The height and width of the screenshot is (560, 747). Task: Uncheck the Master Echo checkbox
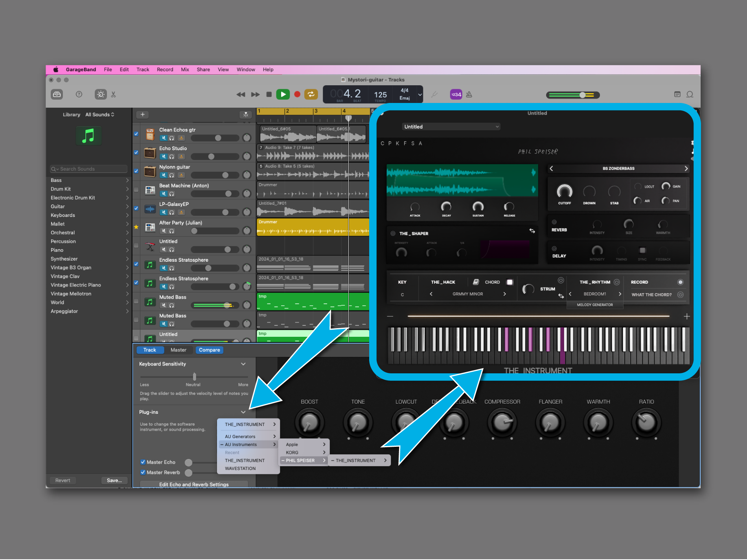click(x=143, y=462)
